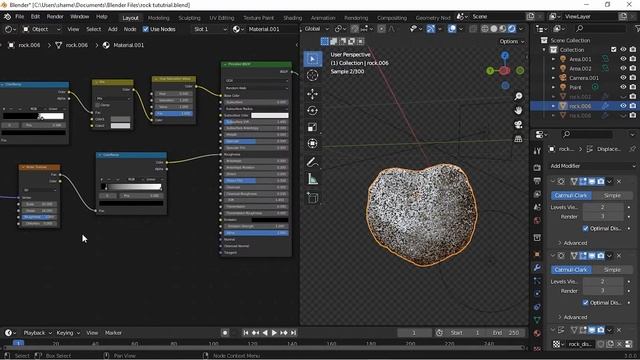Activate the Rotate tool in viewport
Viewport: 640px width, 360px height.
312,111
